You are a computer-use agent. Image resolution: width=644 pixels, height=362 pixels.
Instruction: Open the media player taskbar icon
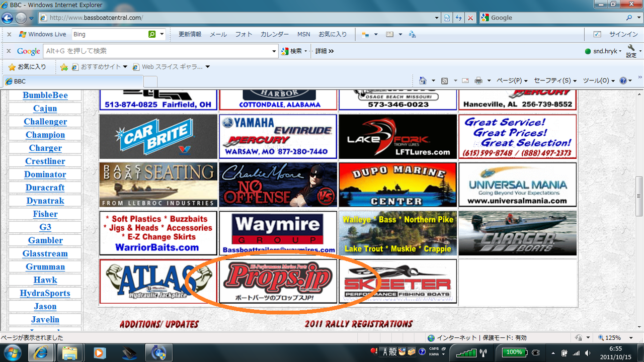click(x=99, y=352)
